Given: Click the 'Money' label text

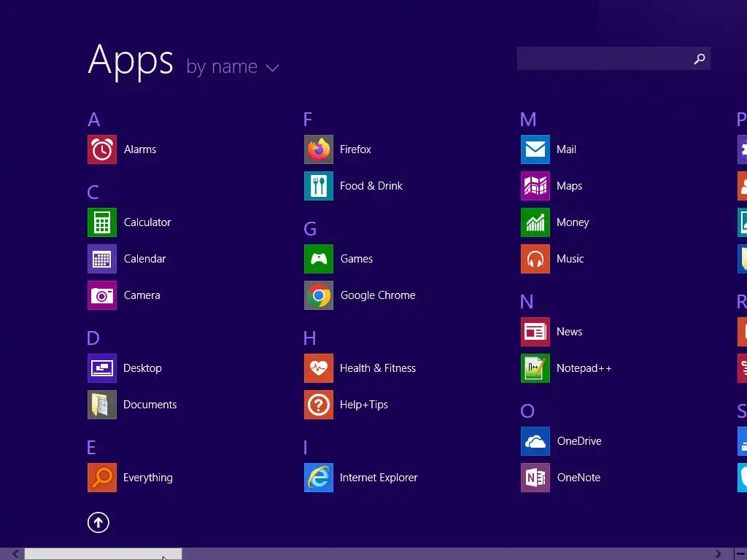Looking at the screenshot, I should pos(573,223).
